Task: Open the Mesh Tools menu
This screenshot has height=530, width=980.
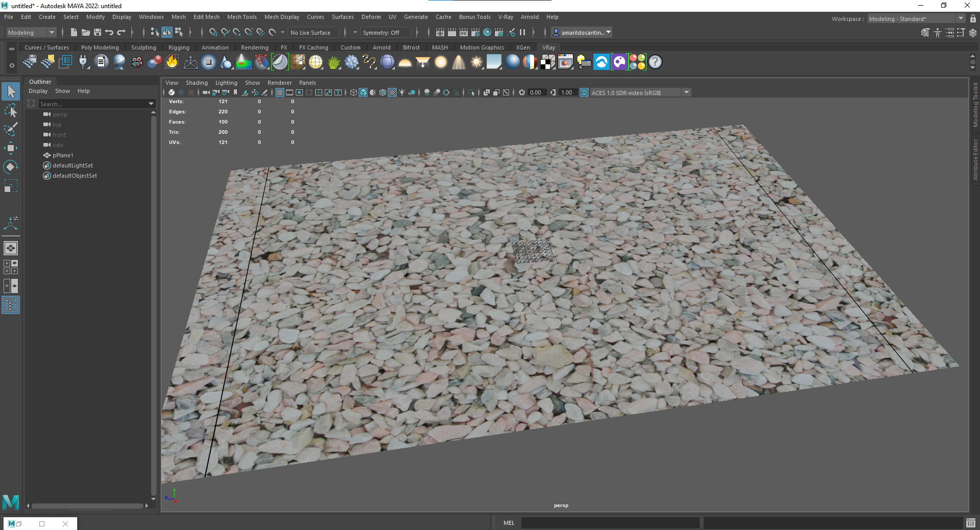Action: click(242, 17)
